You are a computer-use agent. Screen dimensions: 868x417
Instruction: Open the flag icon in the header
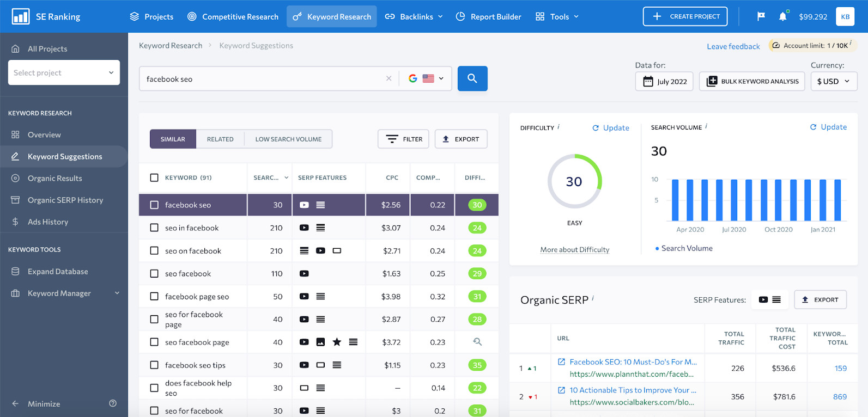[761, 16]
